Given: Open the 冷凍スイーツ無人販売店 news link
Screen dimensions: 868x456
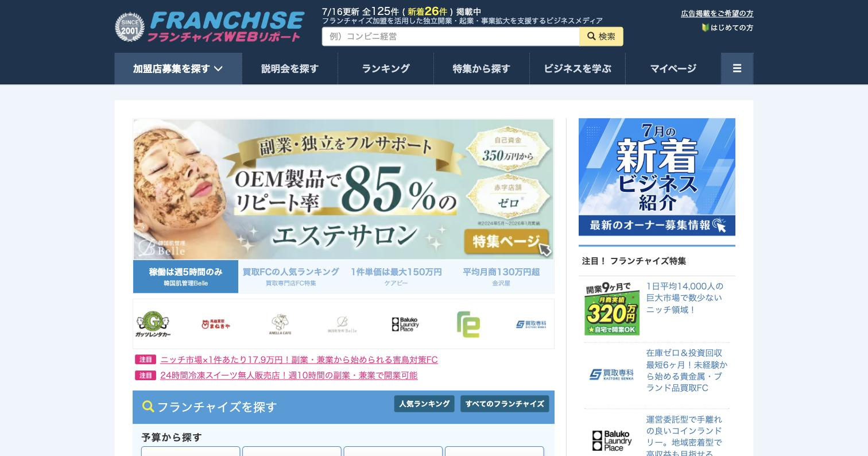Looking at the screenshot, I should (x=289, y=375).
